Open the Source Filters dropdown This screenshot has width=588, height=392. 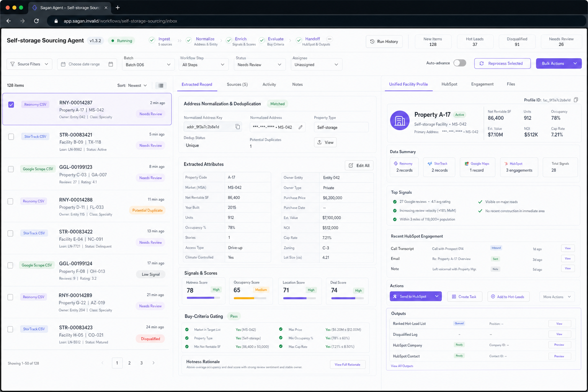29,64
